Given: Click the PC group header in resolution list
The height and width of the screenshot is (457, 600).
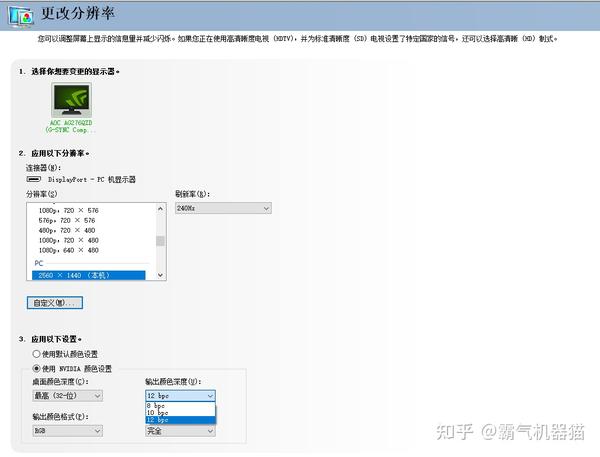Looking at the screenshot, I should (39, 263).
